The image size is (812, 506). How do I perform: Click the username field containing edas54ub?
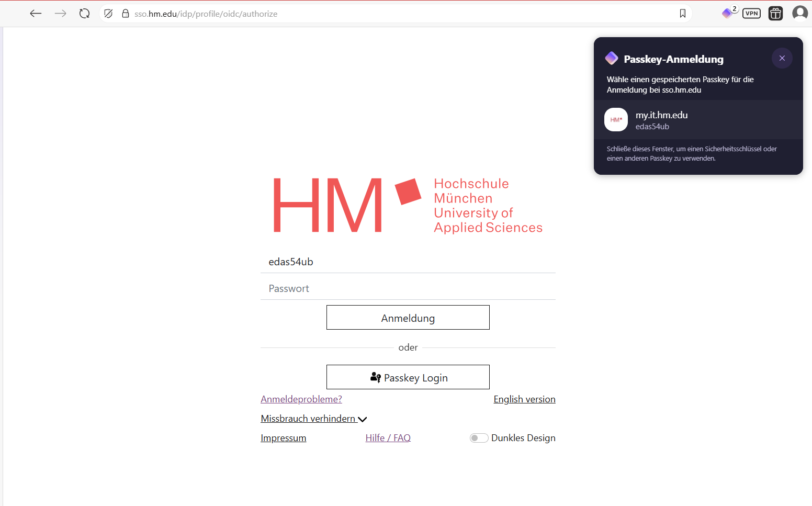pos(408,262)
